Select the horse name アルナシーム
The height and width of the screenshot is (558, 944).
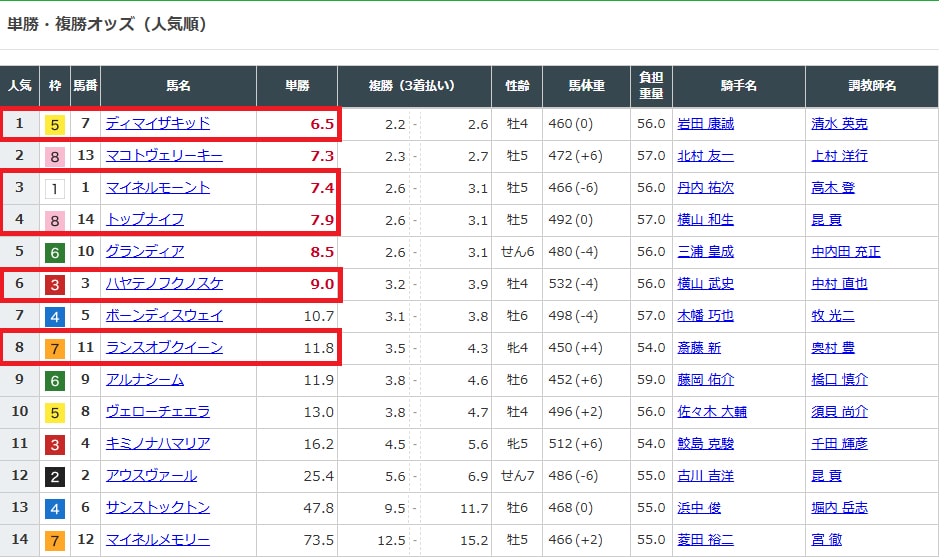pos(145,380)
